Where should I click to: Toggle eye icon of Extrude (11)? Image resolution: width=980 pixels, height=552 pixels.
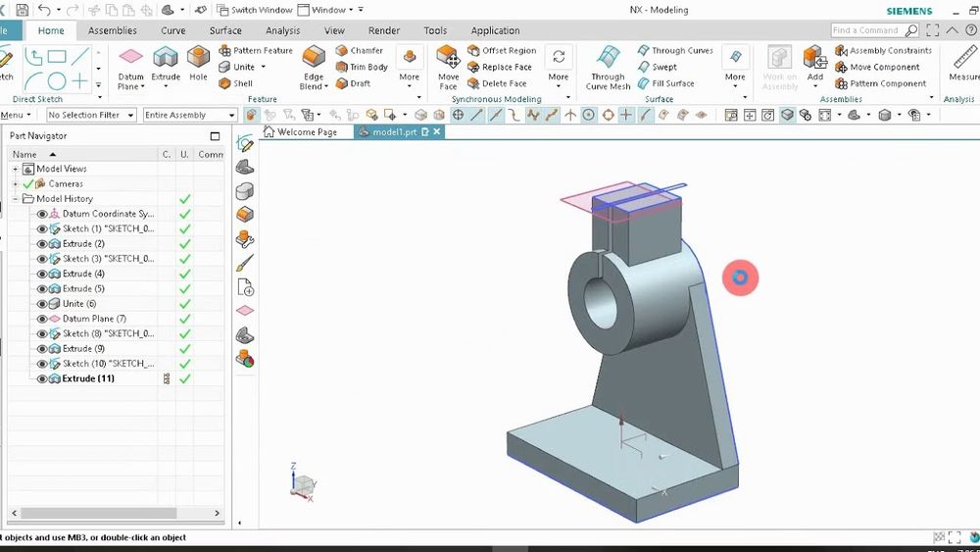click(42, 378)
